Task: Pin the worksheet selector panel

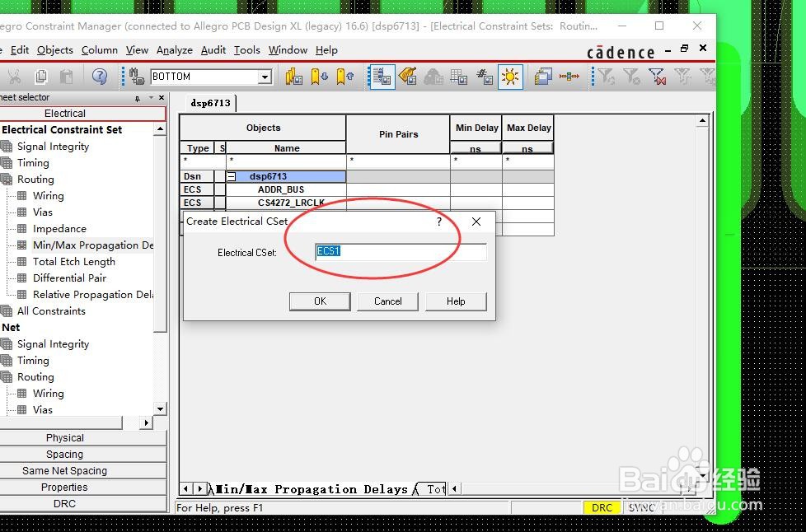Action: coord(138,98)
